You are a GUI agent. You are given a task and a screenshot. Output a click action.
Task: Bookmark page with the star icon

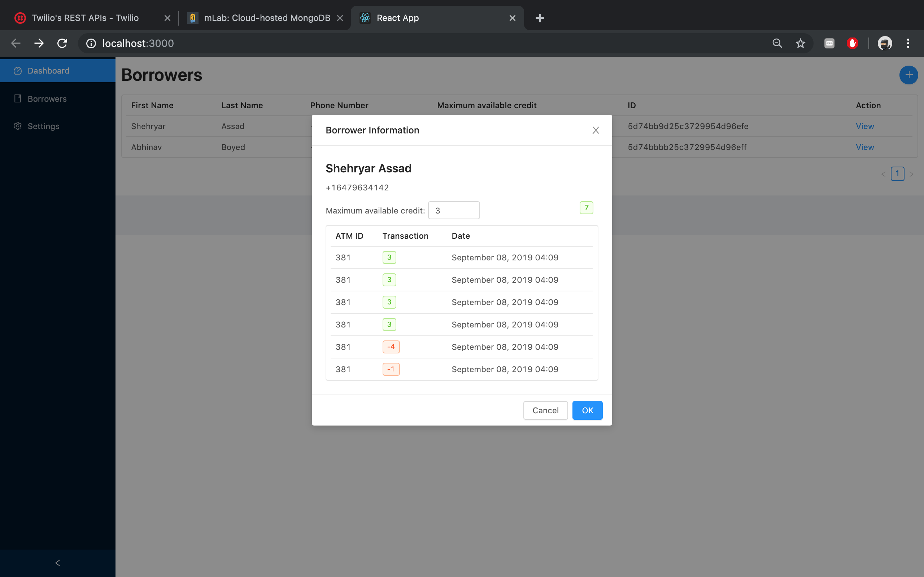point(800,44)
